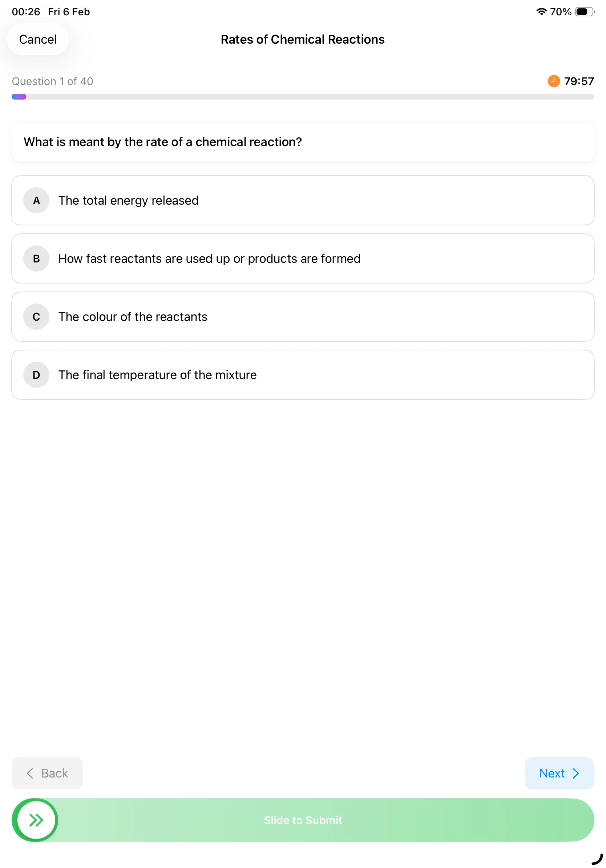Open the slide-to-submit chevron control
The width and height of the screenshot is (606, 868).
coord(36,820)
